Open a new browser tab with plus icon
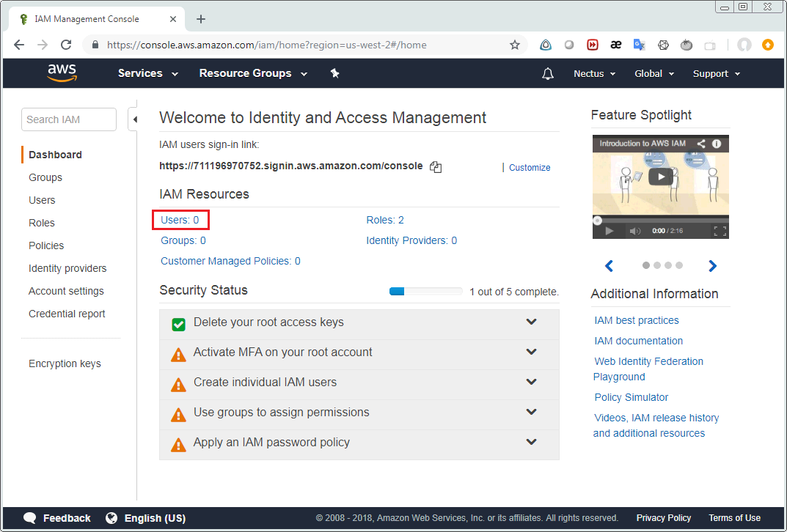The width and height of the screenshot is (787, 532). (201, 19)
